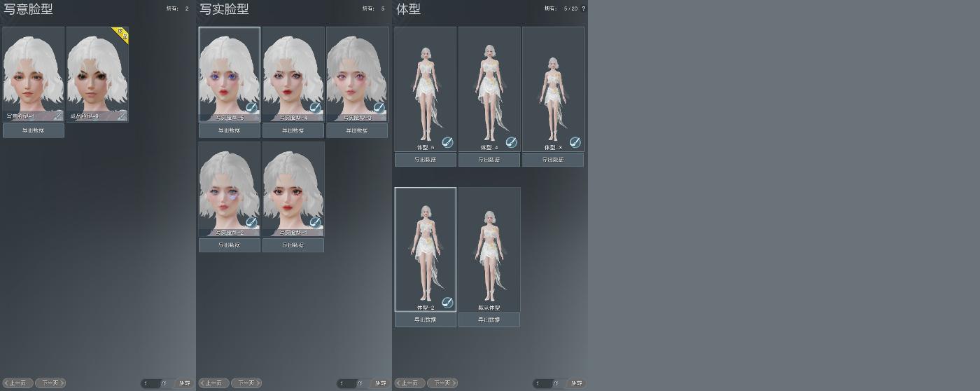Click the 跳转 jump button in 写意脸型 panel
980x391 pixels.
(x=185, y=383)
